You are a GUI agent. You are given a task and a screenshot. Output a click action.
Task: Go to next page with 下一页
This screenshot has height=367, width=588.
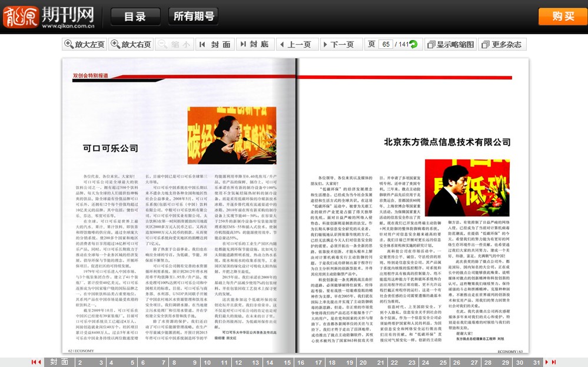[337, 44]
